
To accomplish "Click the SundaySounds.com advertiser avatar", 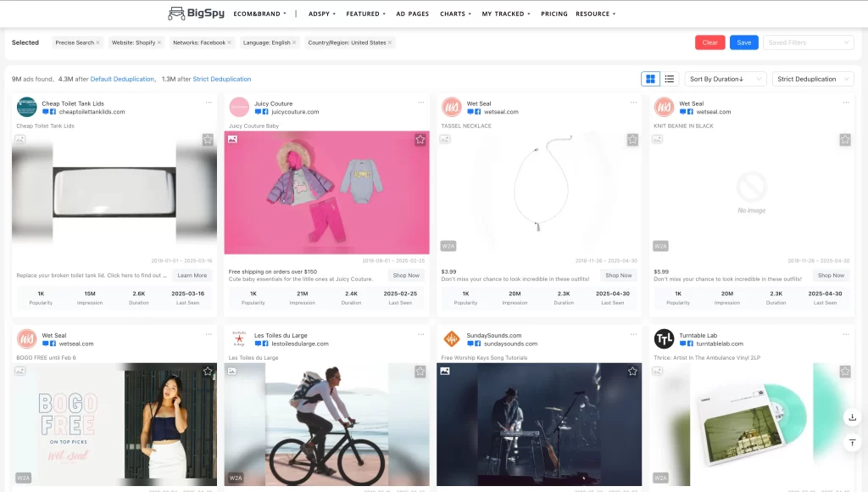I will pyautogui.click(x=452, y=338).
